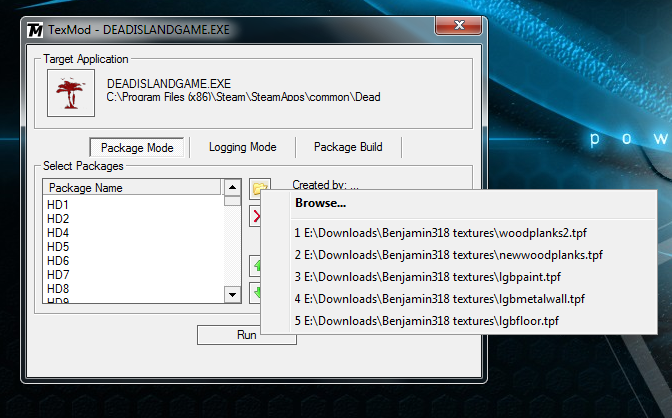The height and width of the screenshot is (418, 672).
Task: Select recent file lgbmetalwall.tpf
Action: (459, 299)
